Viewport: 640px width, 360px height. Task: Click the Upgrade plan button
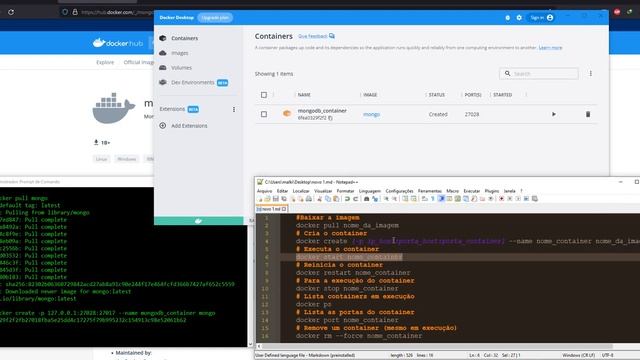(215, 18)
